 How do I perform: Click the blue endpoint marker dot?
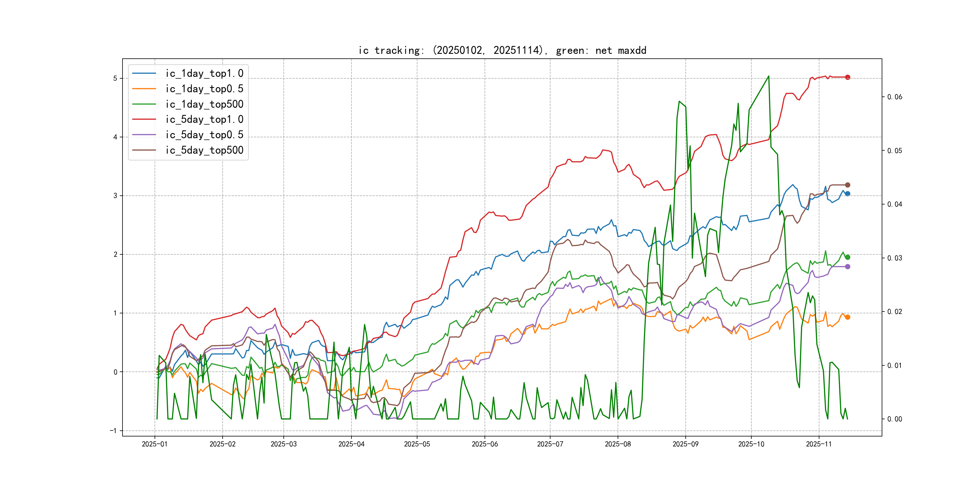[x=848, y=194]
